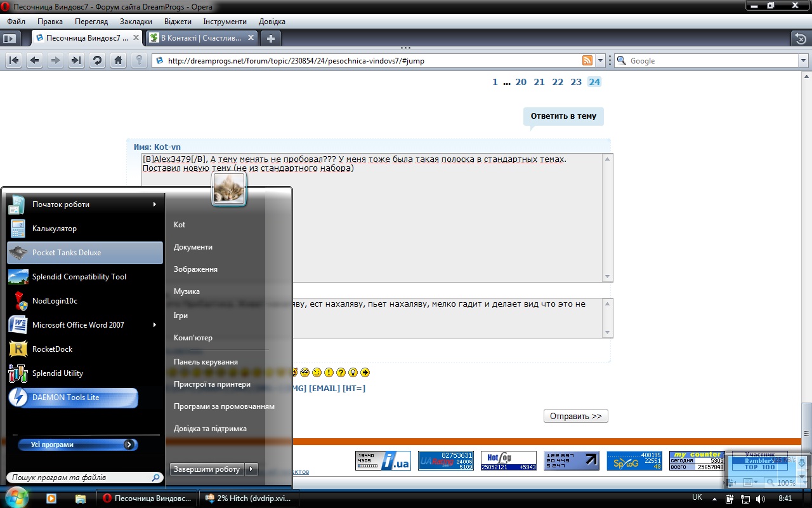The image size is (812, 508).
Task: Insert the exclamation mark smiley
Action: 329,372
